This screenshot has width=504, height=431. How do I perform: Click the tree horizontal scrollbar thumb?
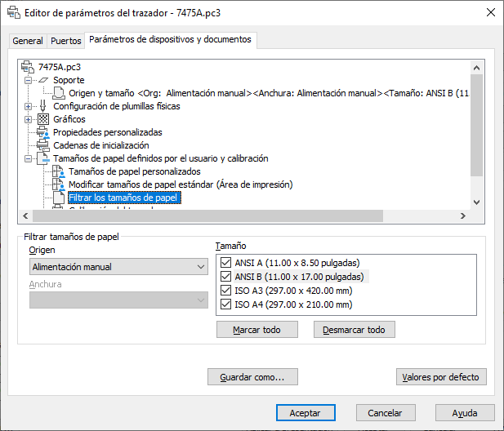(x=207, y=215)
